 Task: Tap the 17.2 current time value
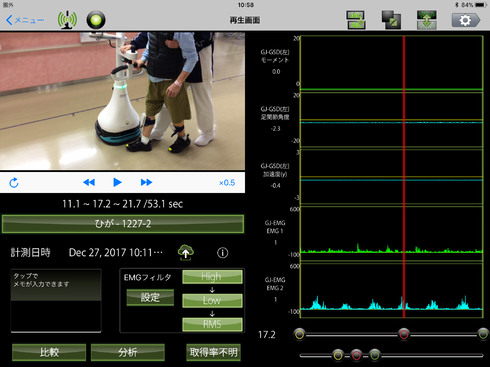pyautogui.click(x=267, y=334)
